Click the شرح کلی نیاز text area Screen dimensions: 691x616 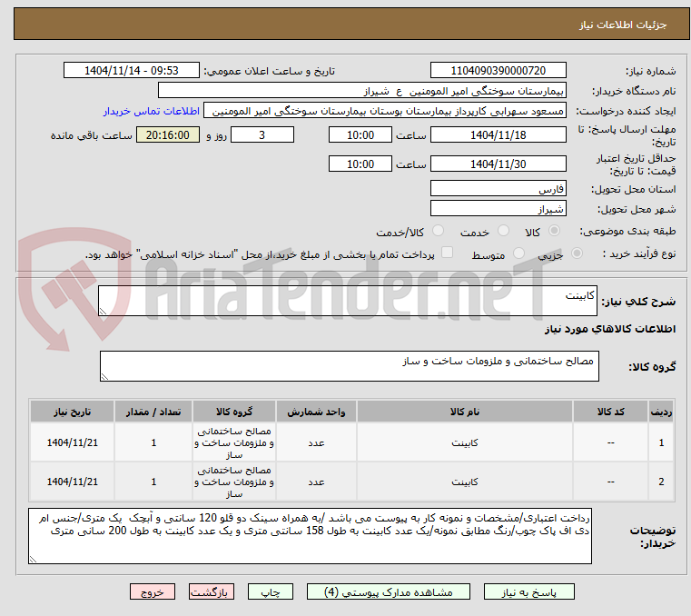click(x=347, y=301)
